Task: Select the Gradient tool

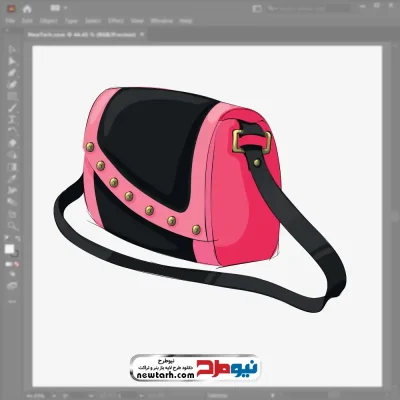Action: (12, 167)
